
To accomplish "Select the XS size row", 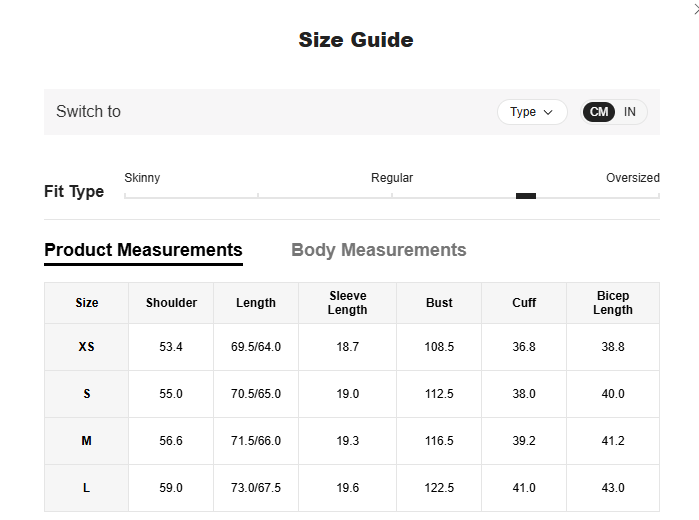I will tap(87, 347).
